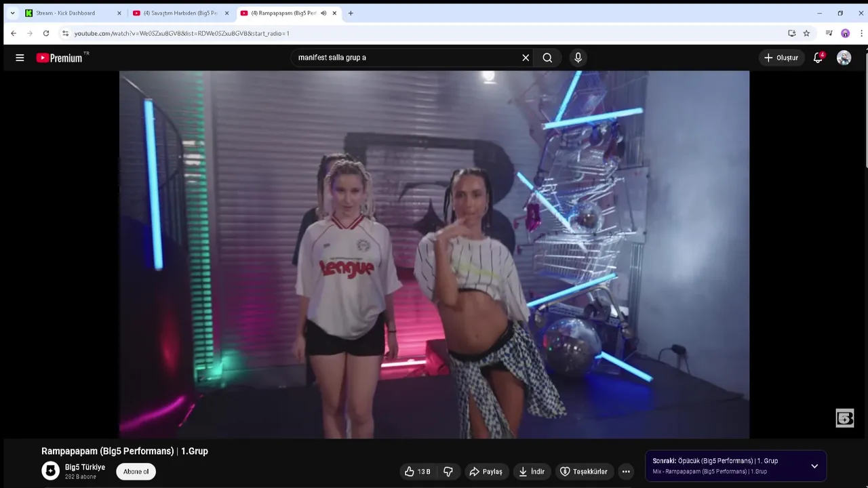
Task: Share video via Paylaş button
Action: [486, 472]
